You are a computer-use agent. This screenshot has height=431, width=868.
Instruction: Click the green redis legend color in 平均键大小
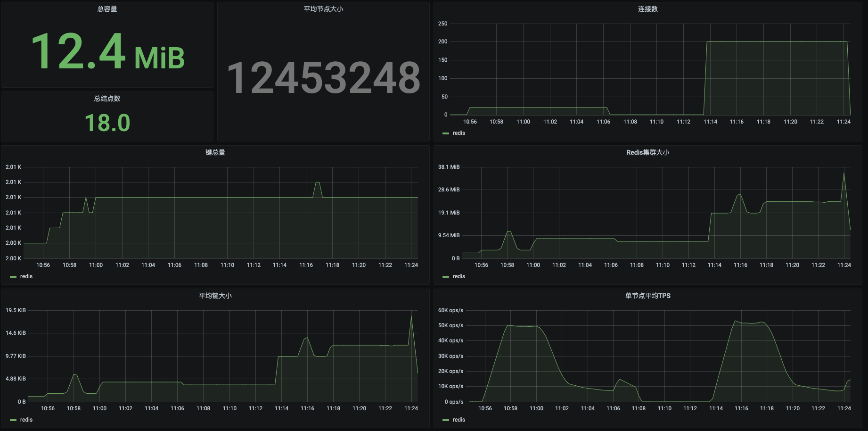pos(13,420)
